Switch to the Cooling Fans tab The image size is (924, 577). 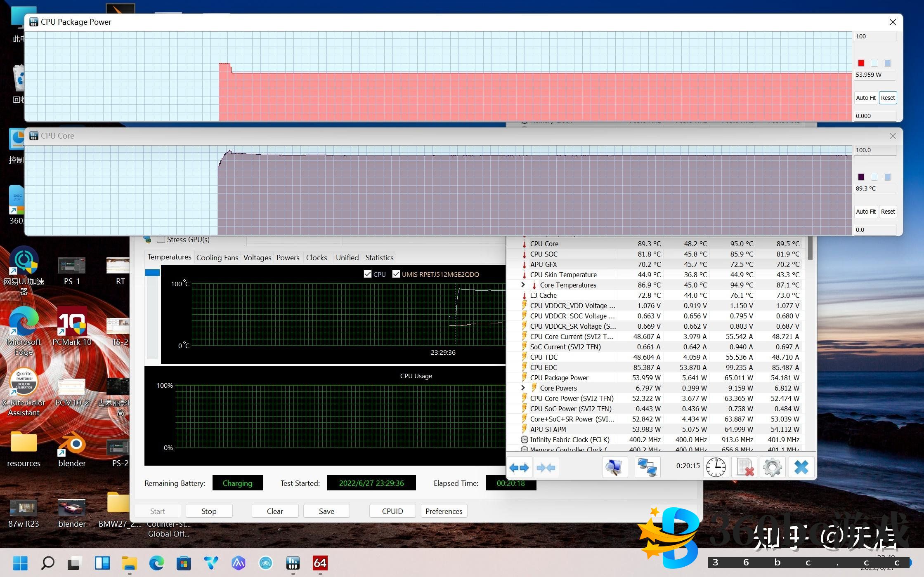click(217, 257)
